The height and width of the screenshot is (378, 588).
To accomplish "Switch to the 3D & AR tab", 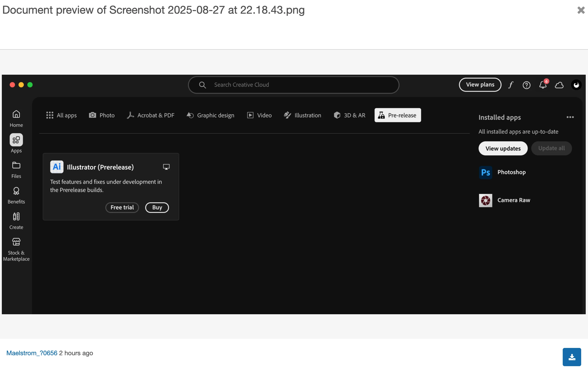I will [x=350, y=115].
